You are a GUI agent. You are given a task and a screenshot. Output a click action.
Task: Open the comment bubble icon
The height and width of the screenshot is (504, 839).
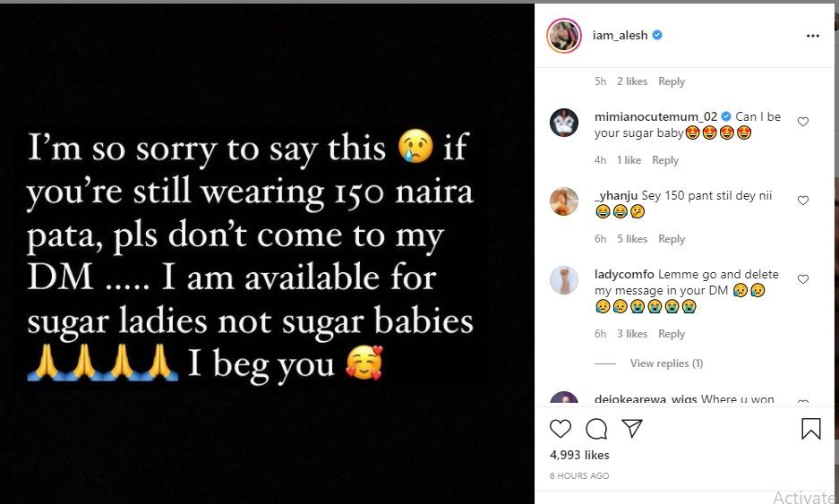596,429
